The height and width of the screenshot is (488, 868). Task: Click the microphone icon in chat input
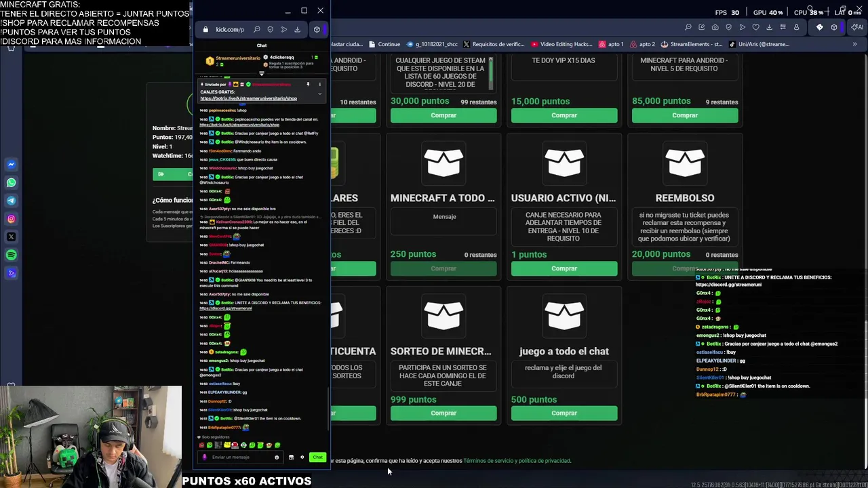pyautogui.click(x=205, y=457)
